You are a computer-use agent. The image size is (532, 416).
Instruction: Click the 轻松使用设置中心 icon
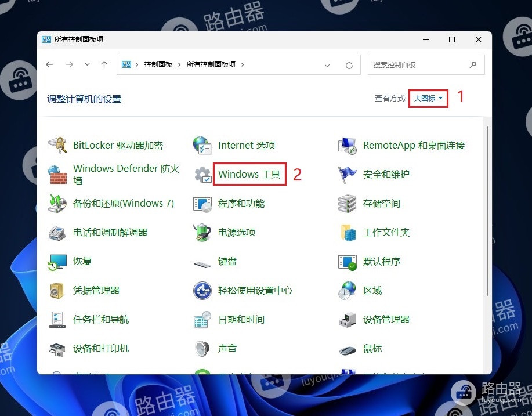coord(202,291)
